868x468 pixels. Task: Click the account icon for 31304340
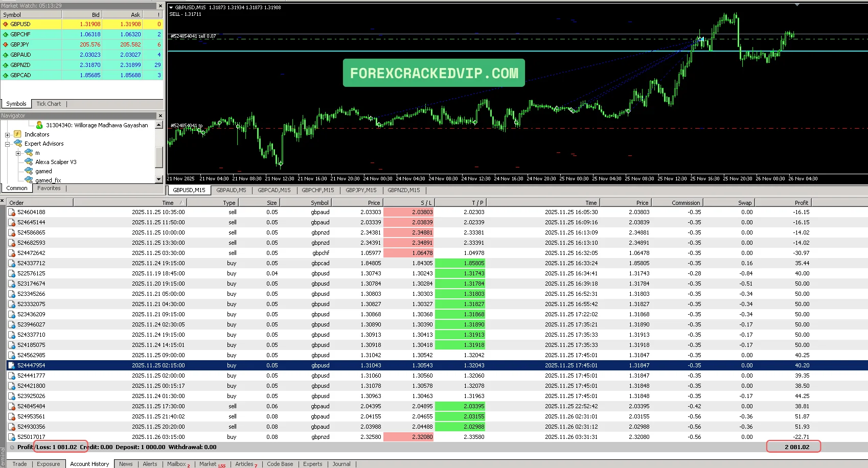(39, 125)
